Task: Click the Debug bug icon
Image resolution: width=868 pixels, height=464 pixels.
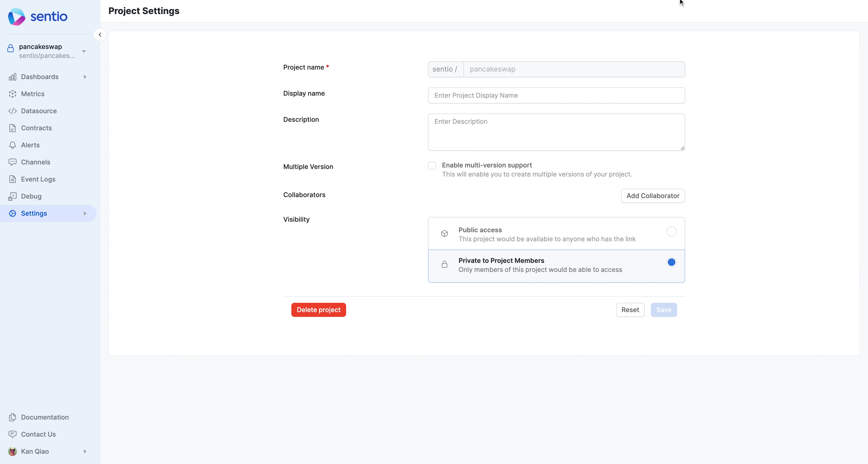Action: tap(13, 196)
